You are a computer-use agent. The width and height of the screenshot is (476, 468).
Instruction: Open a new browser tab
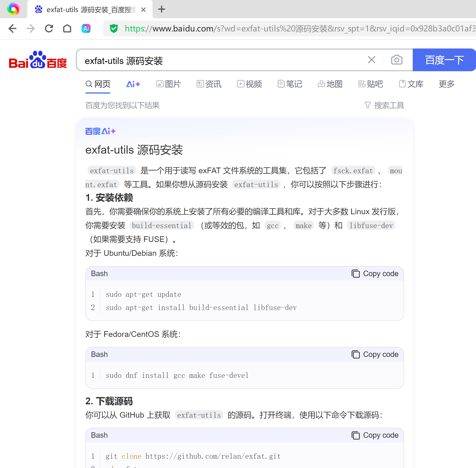pyautogui.click(x=162, y=9)
